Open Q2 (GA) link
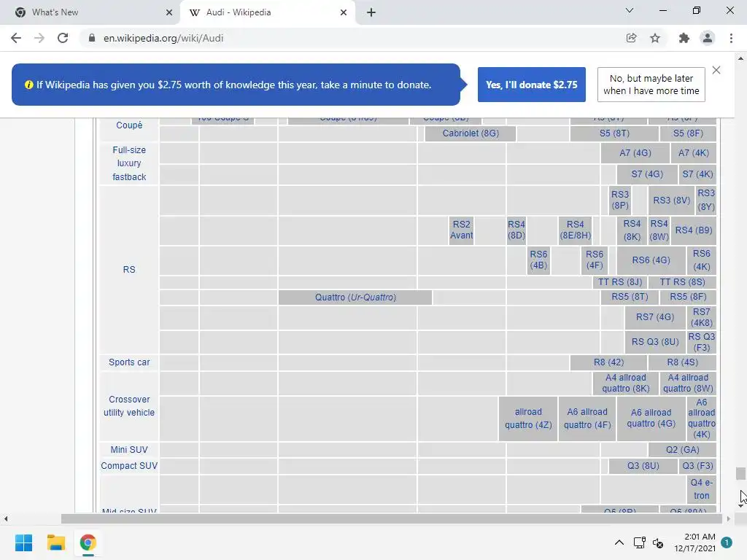The width and height of the screenshot is (747, 560). click(683, 449)
